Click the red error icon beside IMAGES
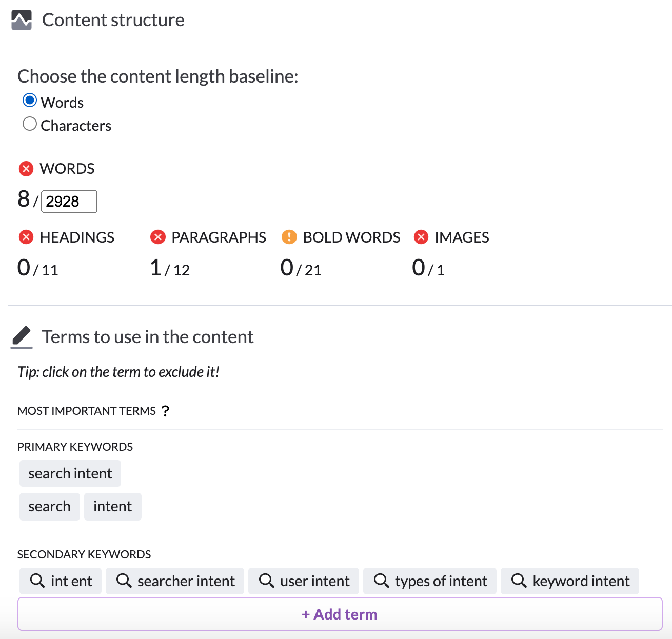The width and height of the screenshot is (672, 639). point(421,237)
